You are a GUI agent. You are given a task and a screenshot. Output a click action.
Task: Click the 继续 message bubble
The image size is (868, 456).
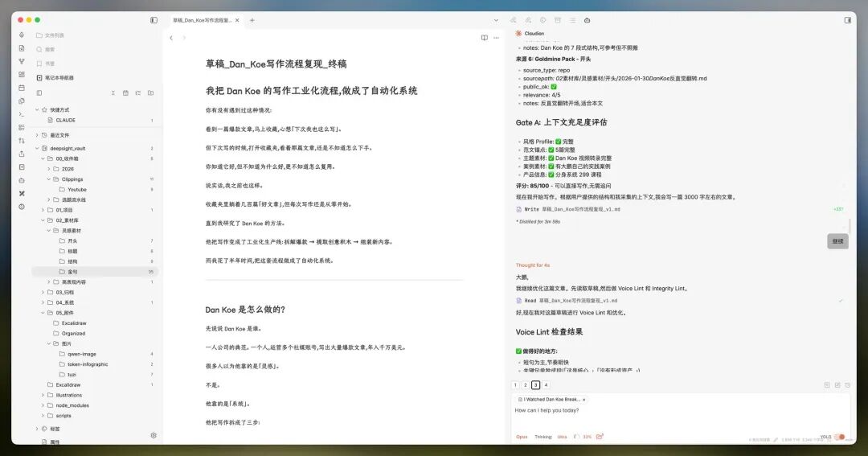click(838, 241)
